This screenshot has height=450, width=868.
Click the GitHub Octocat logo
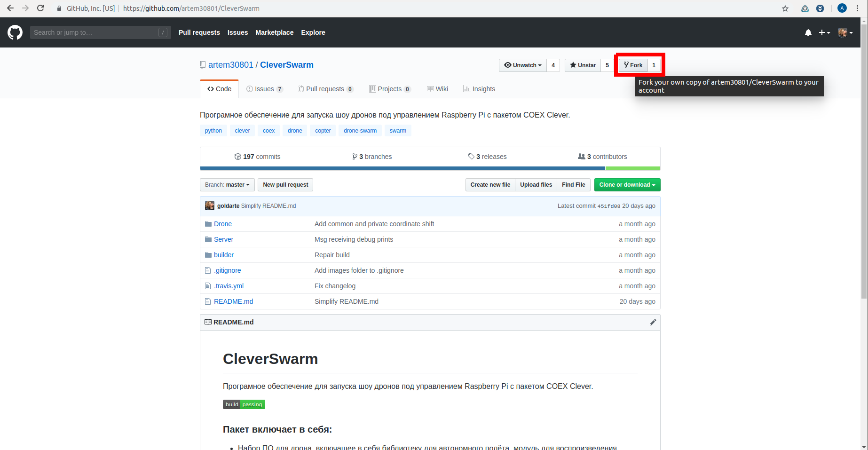click(15, 32)
